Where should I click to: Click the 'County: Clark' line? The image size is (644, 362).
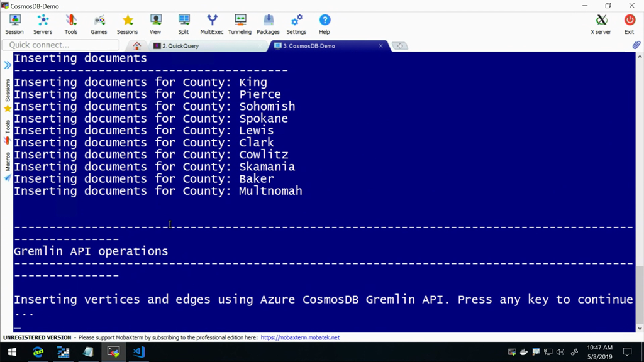[x=228, y=143]
